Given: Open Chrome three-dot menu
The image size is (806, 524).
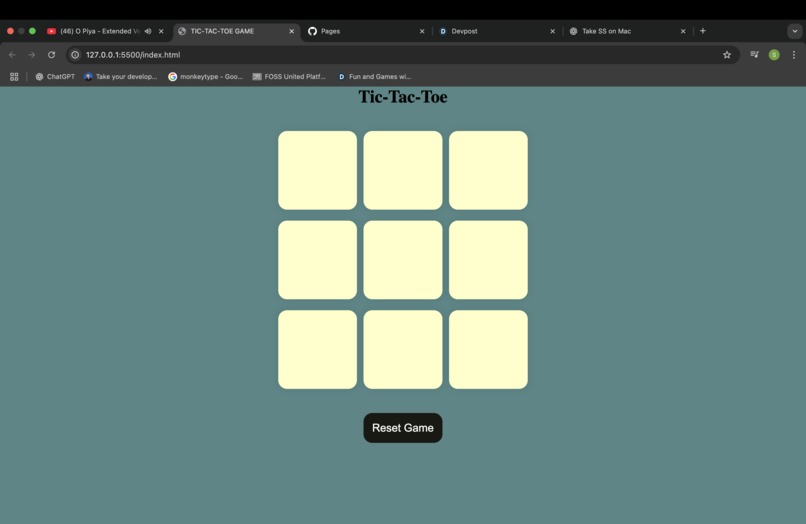Looking at the screenshot, I should click(794, 55).
